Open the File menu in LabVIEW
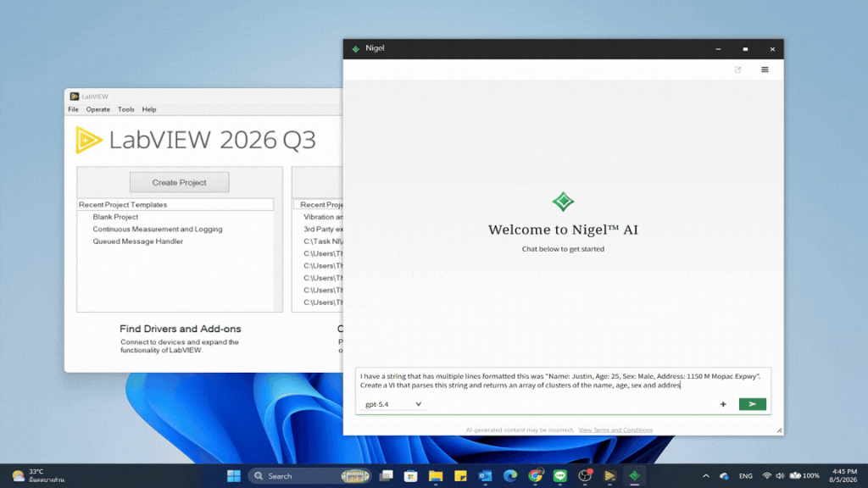 pyautogui.click(x=73, y=109)
